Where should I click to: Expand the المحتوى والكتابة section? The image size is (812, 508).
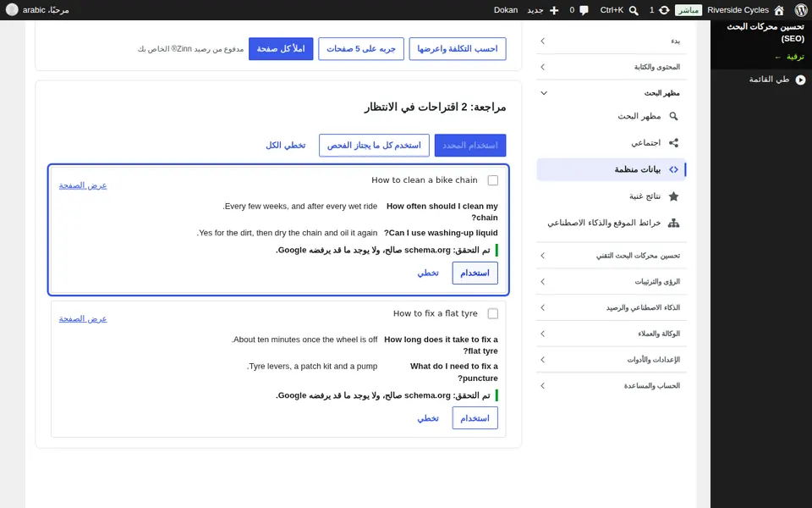[612, 67]
